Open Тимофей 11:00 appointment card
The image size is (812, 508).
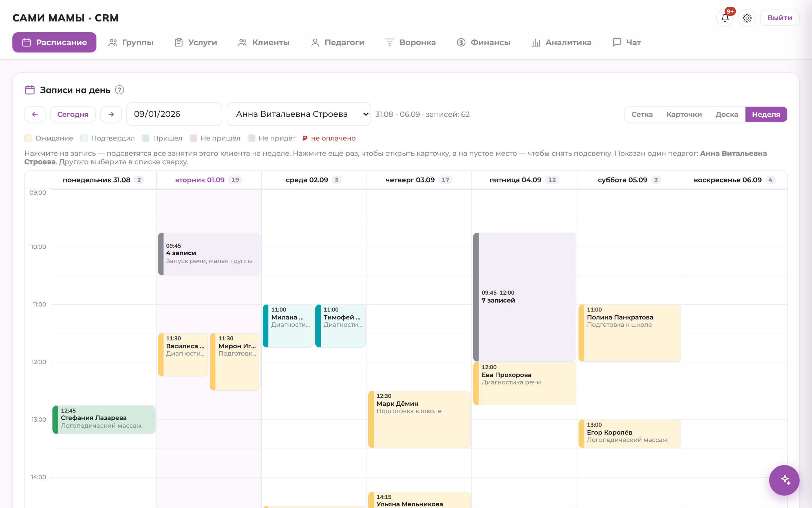pyautogui.click(x=340, y=326)
